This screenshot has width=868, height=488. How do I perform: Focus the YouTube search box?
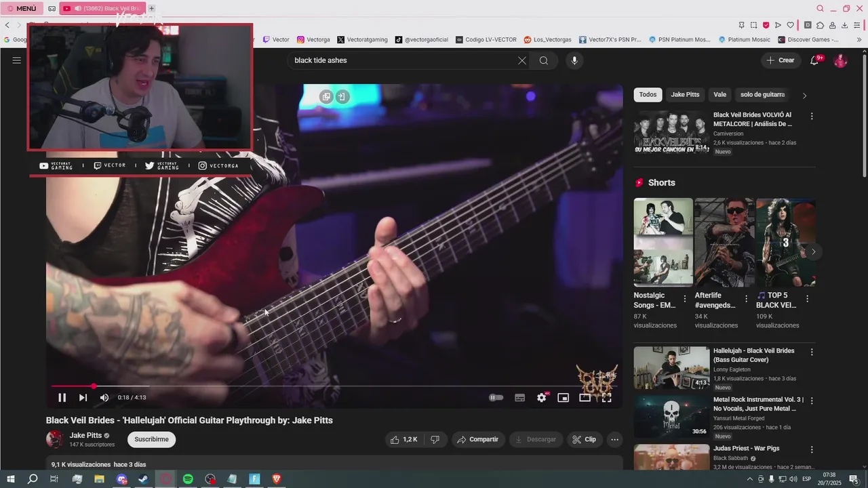(402, 60)
